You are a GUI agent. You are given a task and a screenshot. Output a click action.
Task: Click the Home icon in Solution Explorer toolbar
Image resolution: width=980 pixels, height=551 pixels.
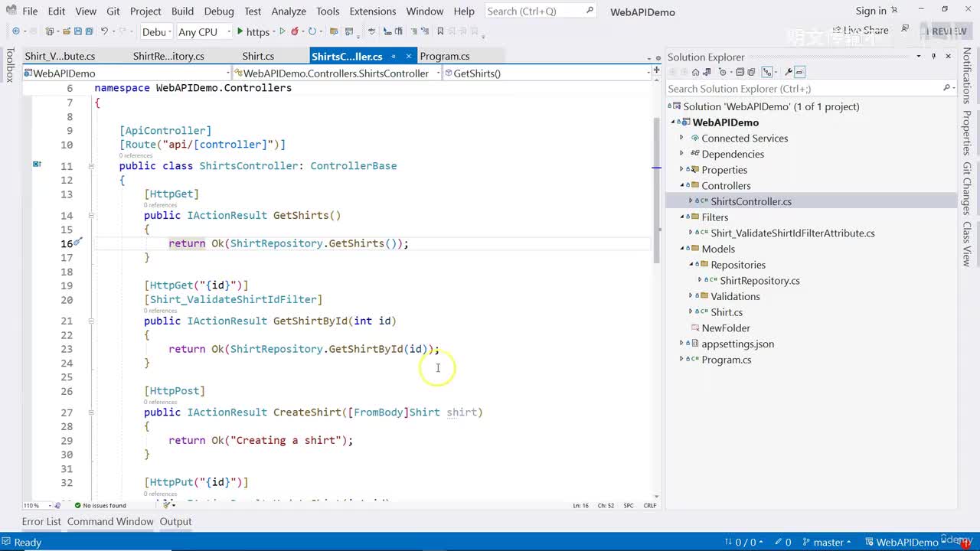point(695,72)
